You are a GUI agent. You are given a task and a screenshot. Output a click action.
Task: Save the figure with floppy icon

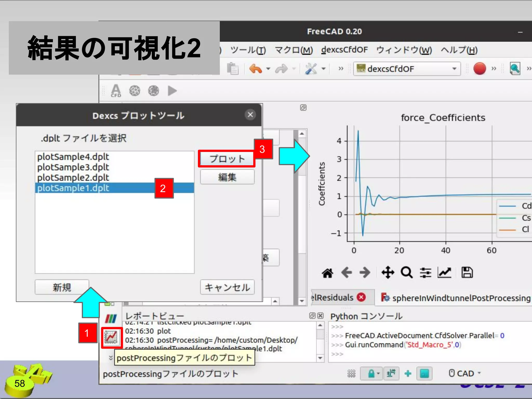pos(467,273)
